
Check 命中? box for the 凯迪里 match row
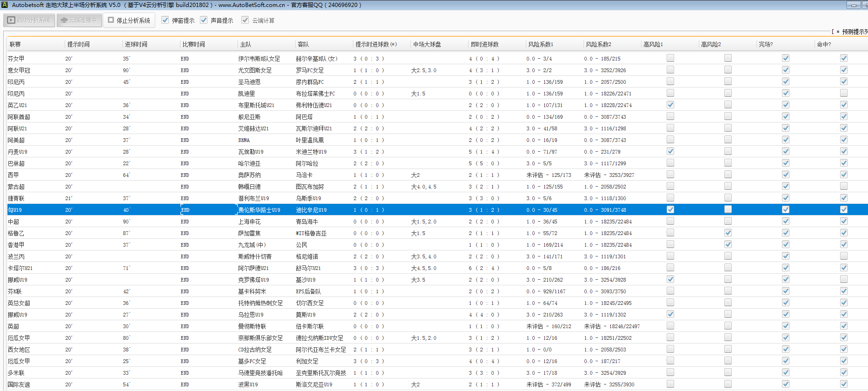pos(843,93)
